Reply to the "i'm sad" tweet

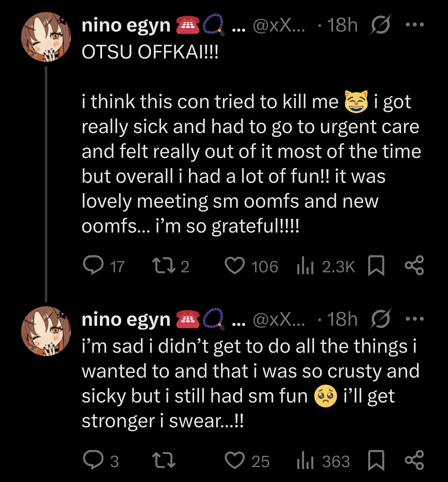click(x=93, y=460)
